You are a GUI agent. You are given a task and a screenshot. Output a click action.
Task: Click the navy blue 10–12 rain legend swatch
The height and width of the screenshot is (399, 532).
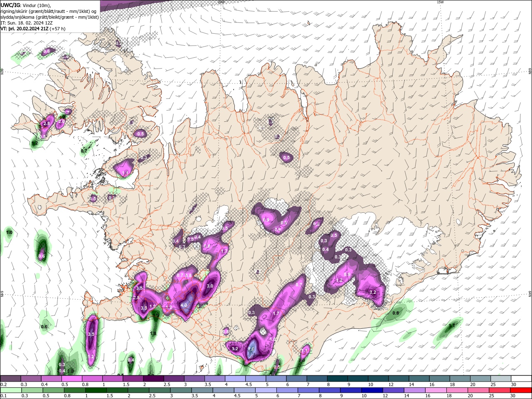click(x=372, y=390)
